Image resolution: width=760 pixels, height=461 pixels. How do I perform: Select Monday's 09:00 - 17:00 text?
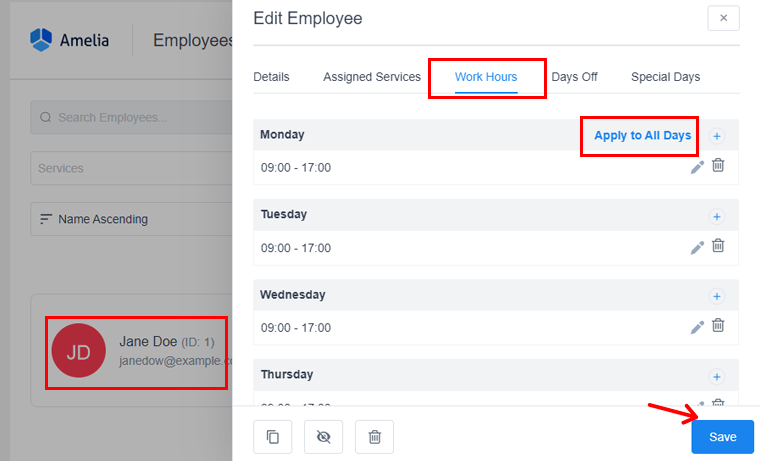[x=296, y=168]
